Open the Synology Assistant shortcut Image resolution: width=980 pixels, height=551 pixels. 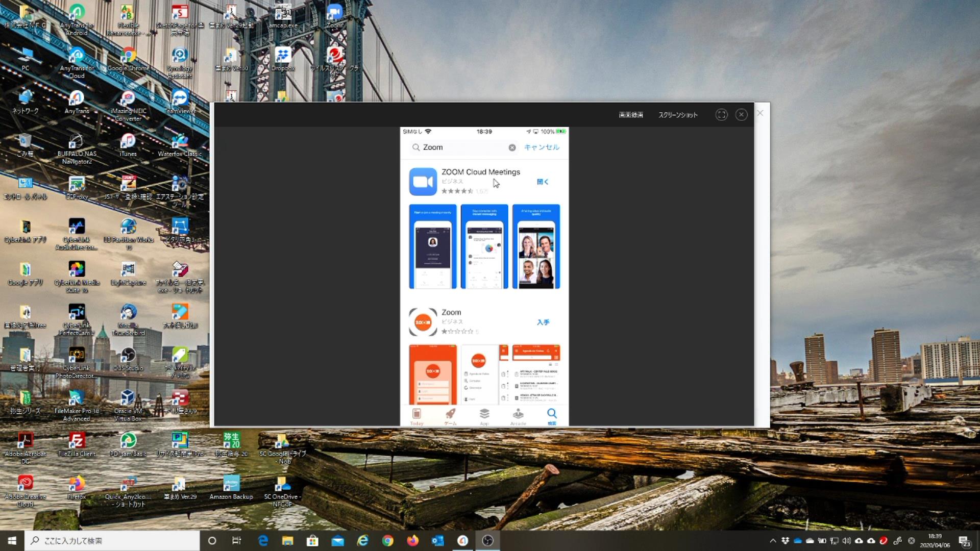pyautogui.click(x=180, y=62)
